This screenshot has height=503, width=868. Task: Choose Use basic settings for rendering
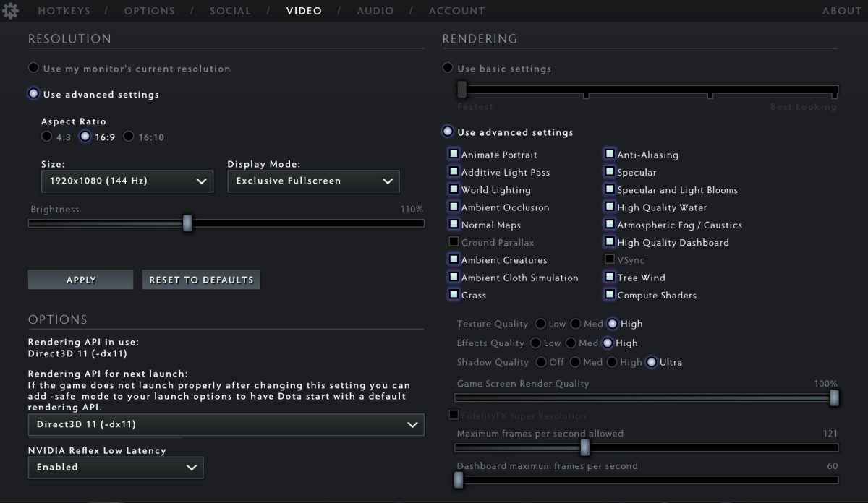point(449,68)
